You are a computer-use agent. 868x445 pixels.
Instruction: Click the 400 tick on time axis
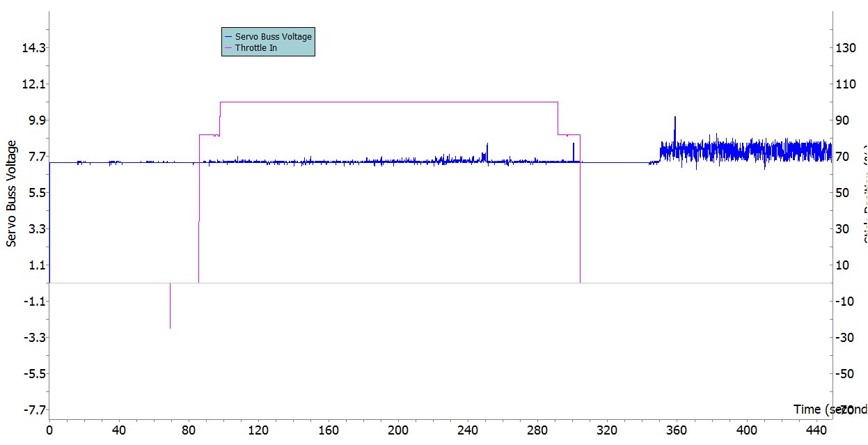(748, 430)
